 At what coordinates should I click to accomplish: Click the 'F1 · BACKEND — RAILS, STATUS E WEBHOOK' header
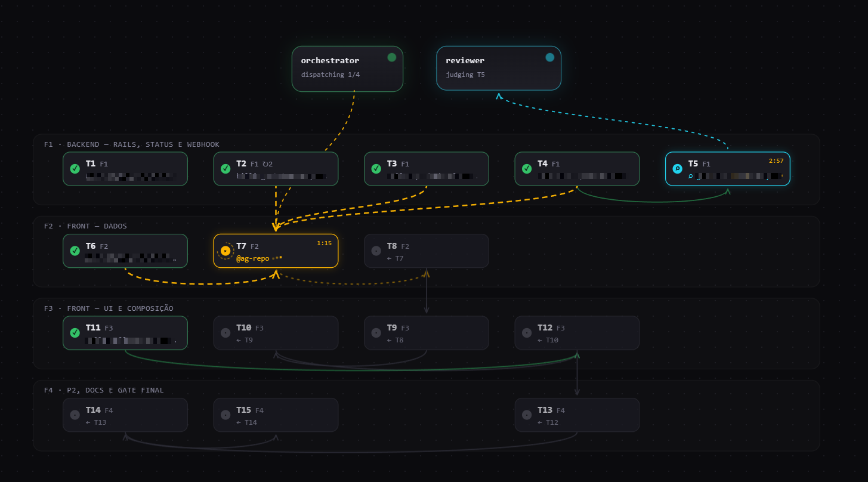pyautogui.click(x=132, y=144)
